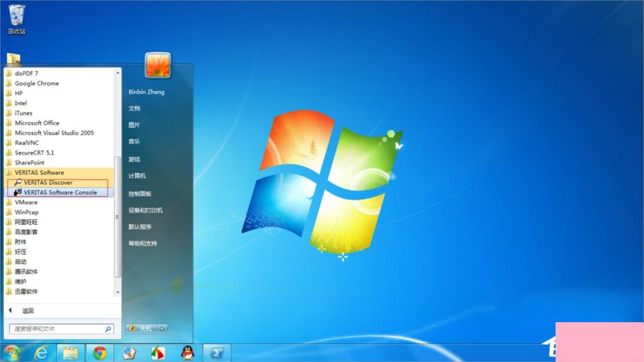The height and width of the screenshot is (362, 644).
Task: Click the Windows Start orb
Action: 12,353
